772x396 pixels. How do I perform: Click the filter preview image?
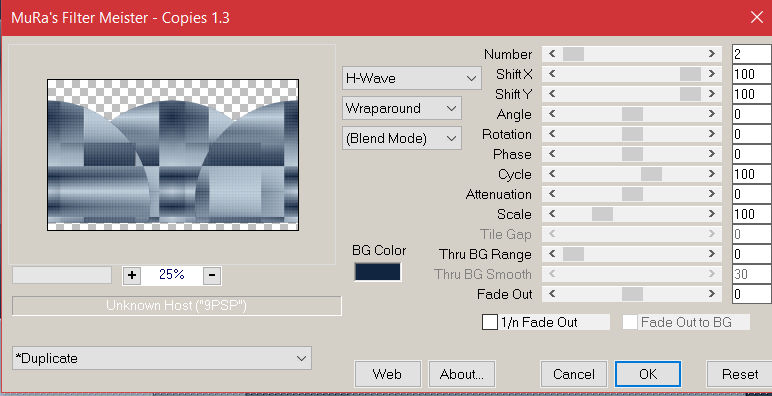(173, 155)
